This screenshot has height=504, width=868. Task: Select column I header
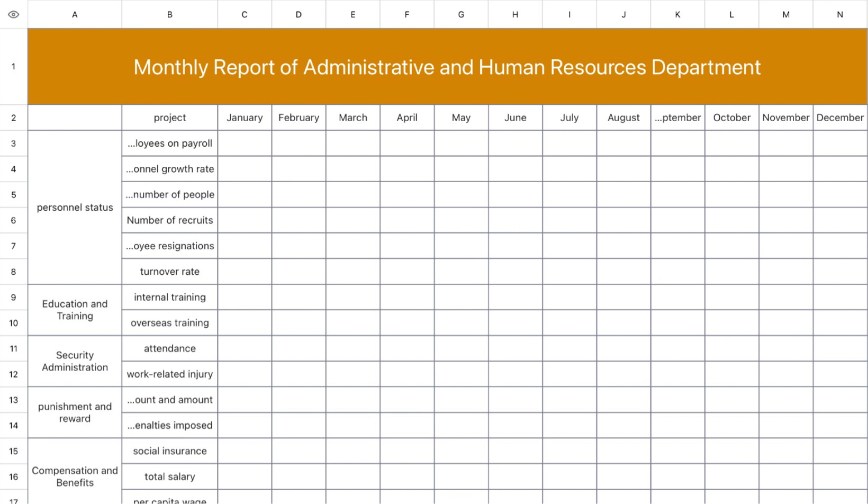(x=569, y=14)
